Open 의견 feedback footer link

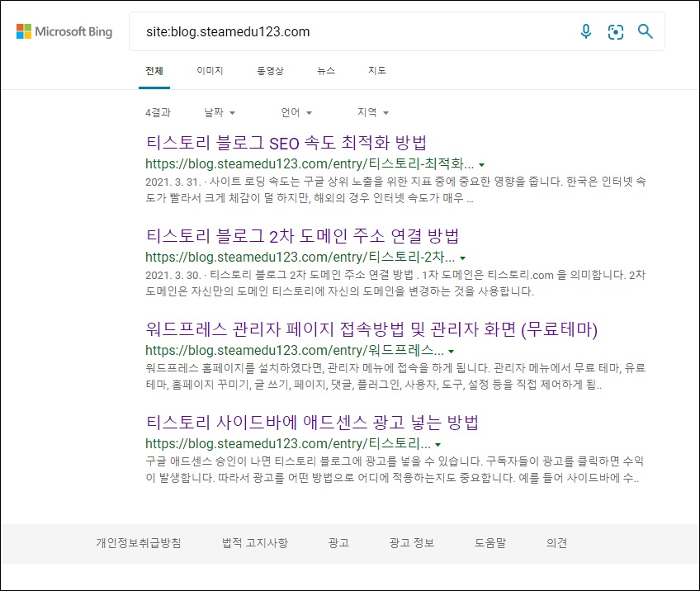[x=556, y=543]
